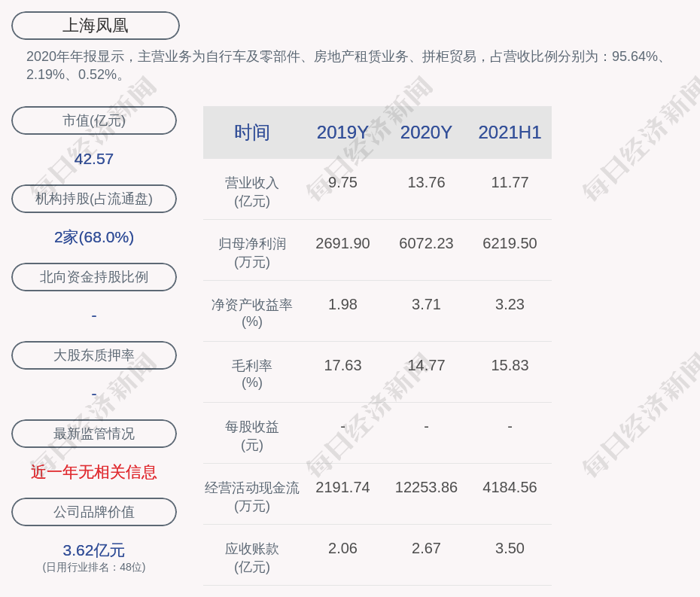Click revenue value 9.75
The width and height of the screenshot is (700, 597).
[x=342, y=182]
